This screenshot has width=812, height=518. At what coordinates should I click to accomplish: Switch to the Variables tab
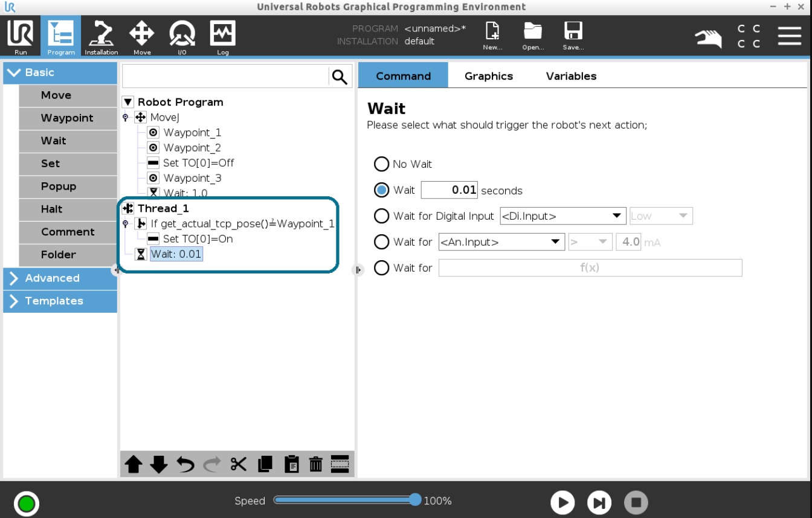[571, 75]
